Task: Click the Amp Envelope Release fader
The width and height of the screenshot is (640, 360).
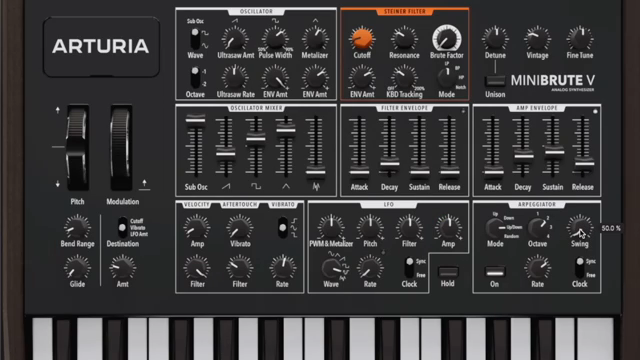Action: [583, 164]
